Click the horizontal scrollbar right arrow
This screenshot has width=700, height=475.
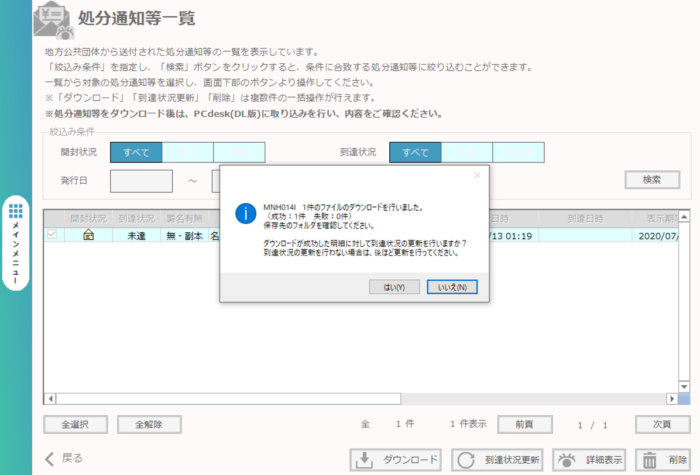(672, 399)
